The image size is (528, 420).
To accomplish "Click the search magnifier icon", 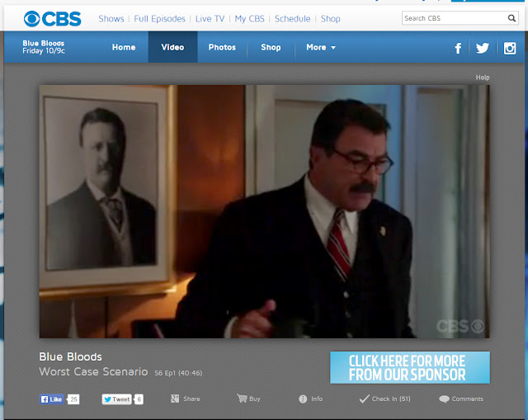I will click(511, 18).
